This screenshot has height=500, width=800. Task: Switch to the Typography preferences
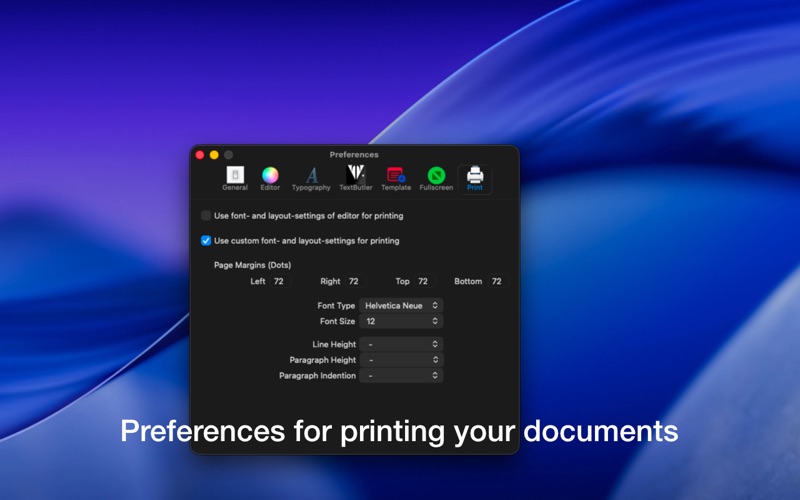tap(311, 179)
